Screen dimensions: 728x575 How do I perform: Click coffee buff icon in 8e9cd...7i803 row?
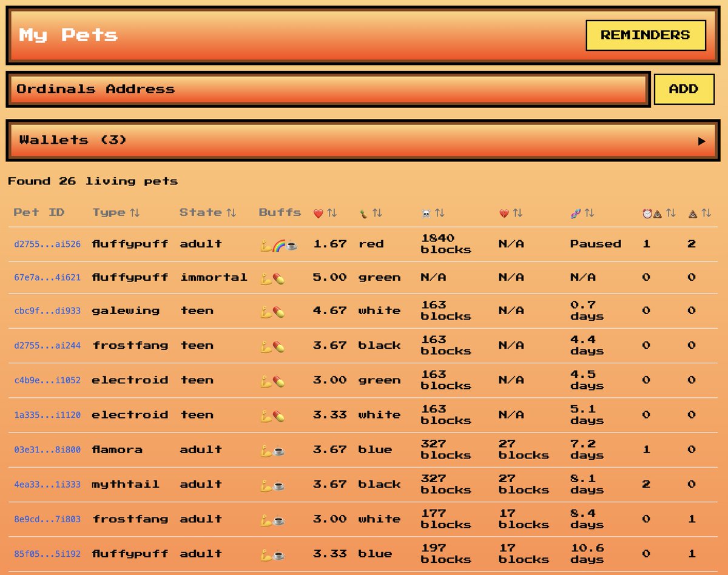[278, 520]
